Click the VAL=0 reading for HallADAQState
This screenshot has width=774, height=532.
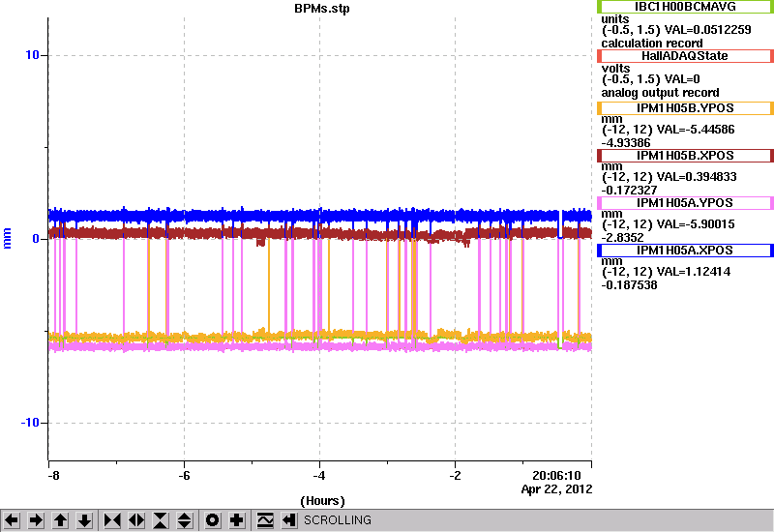click(682, 79)
